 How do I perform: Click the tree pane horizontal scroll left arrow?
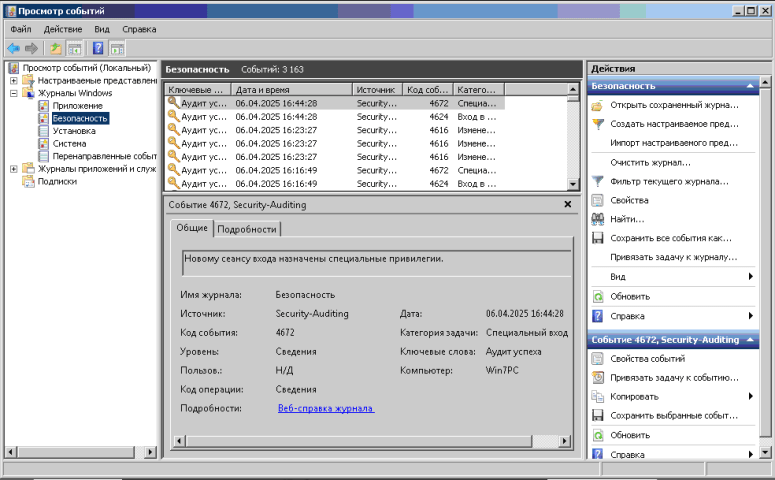11,451
